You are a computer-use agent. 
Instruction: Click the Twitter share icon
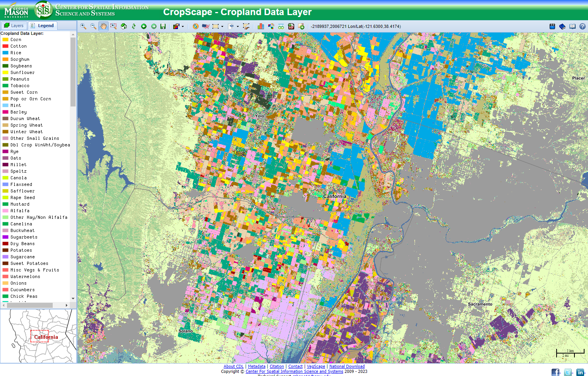click(568, 372)
